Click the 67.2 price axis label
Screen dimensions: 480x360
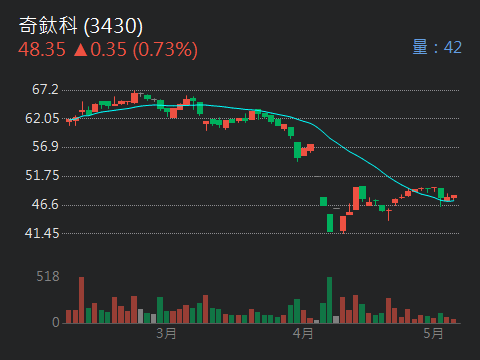coord(45,89)
